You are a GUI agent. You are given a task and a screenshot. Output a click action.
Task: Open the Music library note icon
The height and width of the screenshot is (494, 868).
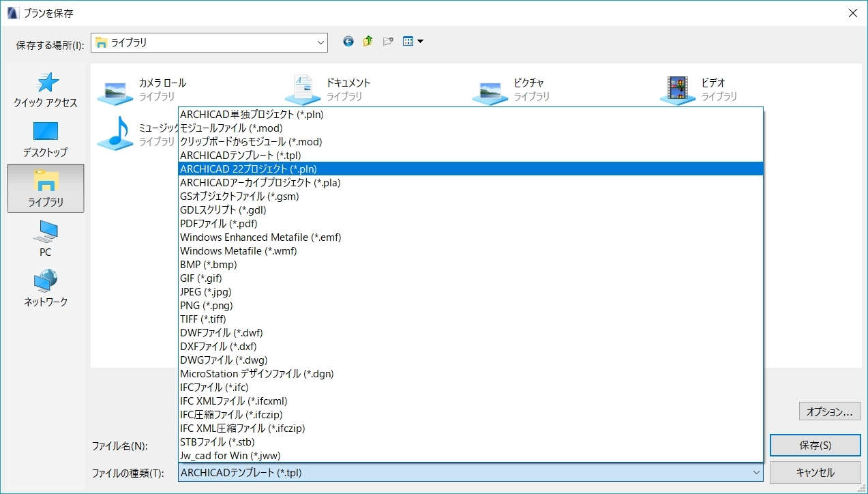[115, 133]
